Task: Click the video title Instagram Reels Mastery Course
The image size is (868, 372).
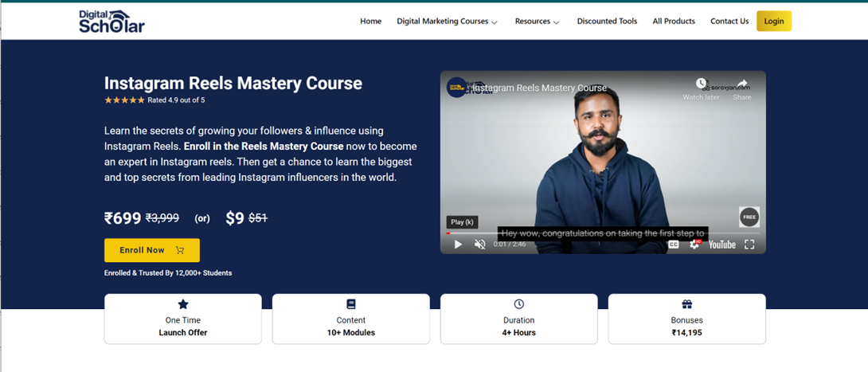Action: [x=540, y=88]
